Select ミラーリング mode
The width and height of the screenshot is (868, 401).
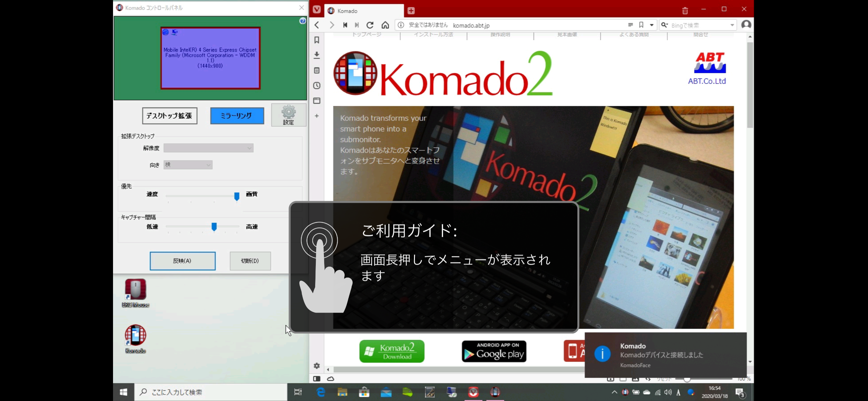237,116
